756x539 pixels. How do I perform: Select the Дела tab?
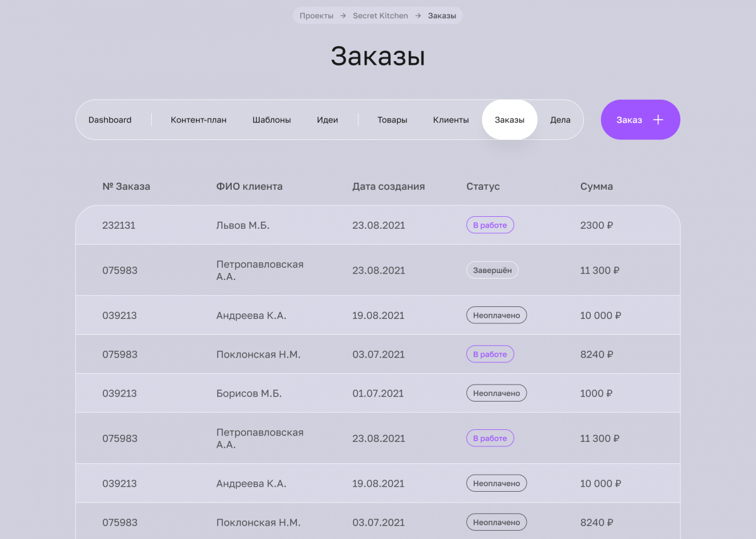tap(560, 120)
